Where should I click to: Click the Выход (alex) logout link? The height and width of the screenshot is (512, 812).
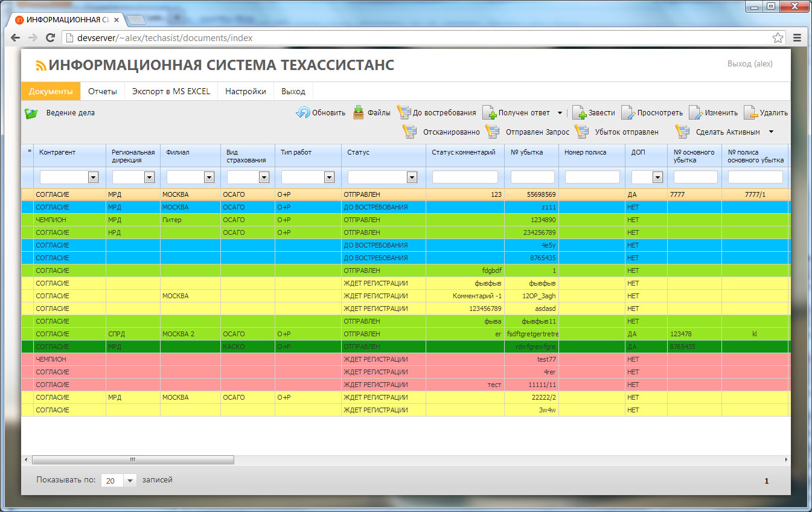point(750,63)
